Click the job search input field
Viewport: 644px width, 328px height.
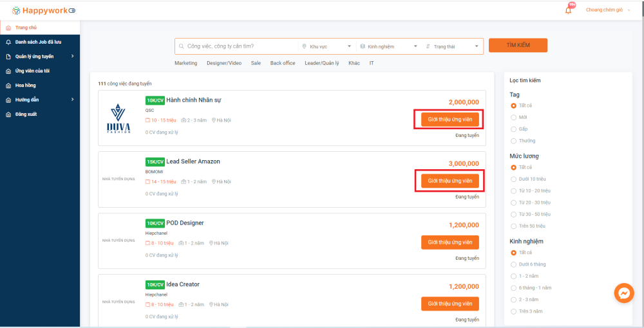click(238, 46)
